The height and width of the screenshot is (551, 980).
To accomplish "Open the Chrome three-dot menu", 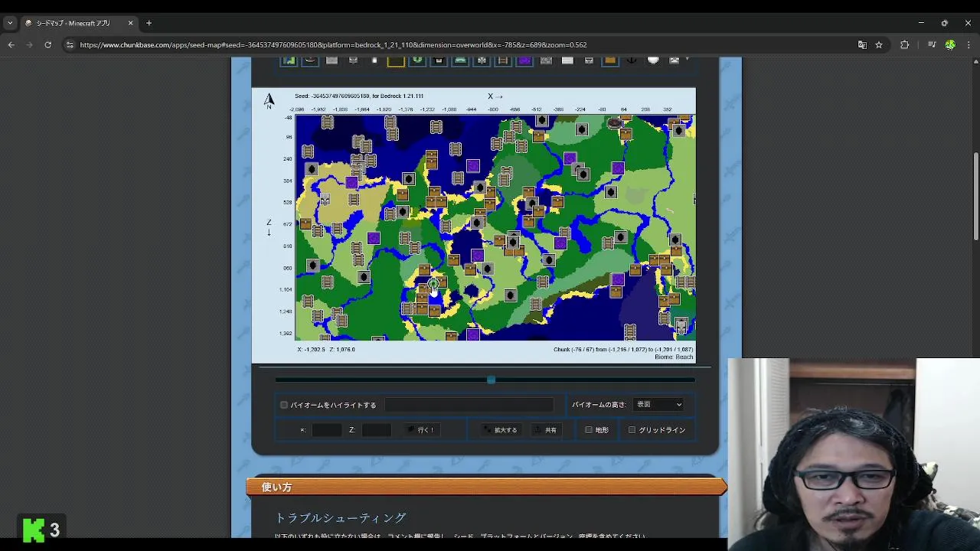I will (x=969, y=45).
